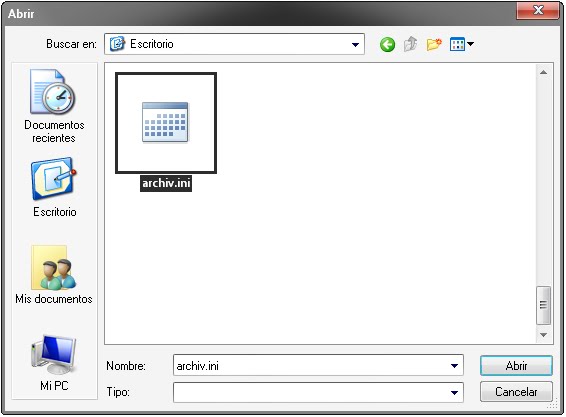Open Mi PC in the places bar
Screen dimensions: 566x417
(x=54, y=363)
